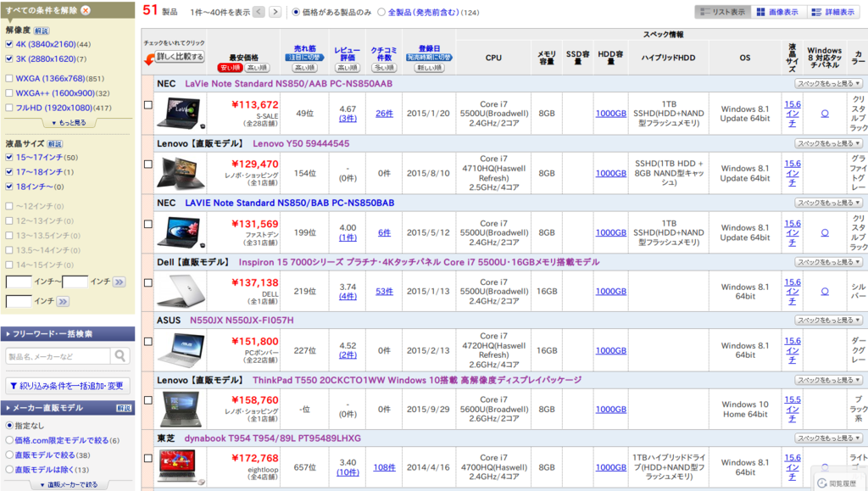This screenshot has width=868, height=491.
Task: Go to the next results page arrow
Action: pyautogui.click(x=275, y=12)
